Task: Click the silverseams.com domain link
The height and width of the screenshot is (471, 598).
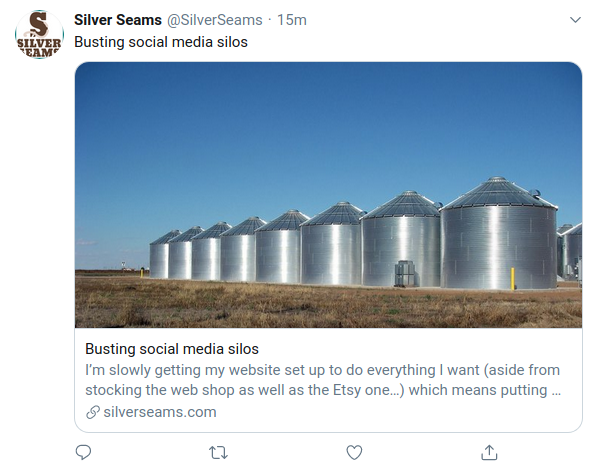Action: pyautogui.click(x=160, y=412)
